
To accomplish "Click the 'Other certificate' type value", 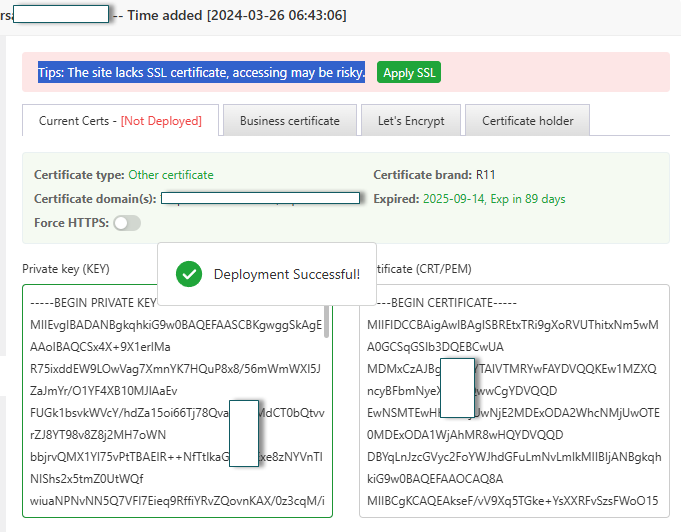I will coord(171,175).
